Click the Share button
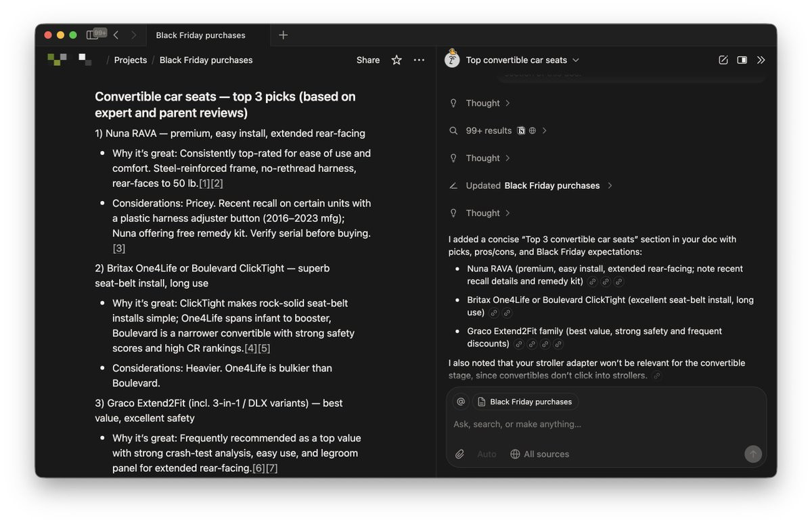Image resolution: width=812 pixels, height=524 pixels. 368,60
